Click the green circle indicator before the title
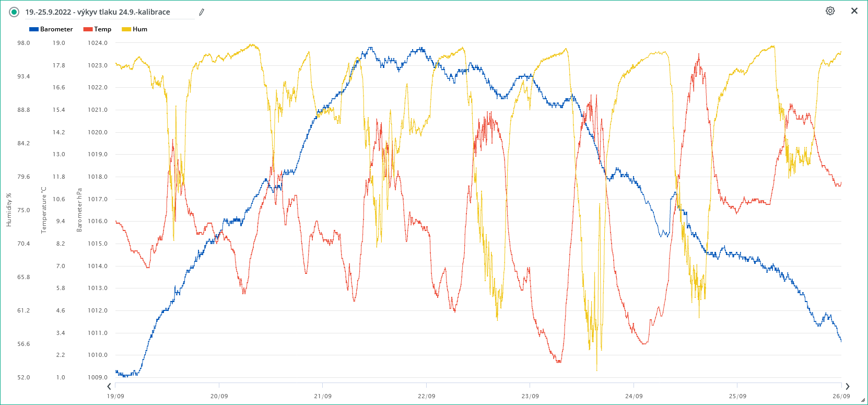The width and height of the screenshot is (868, 405). click(x=14, y=12)
